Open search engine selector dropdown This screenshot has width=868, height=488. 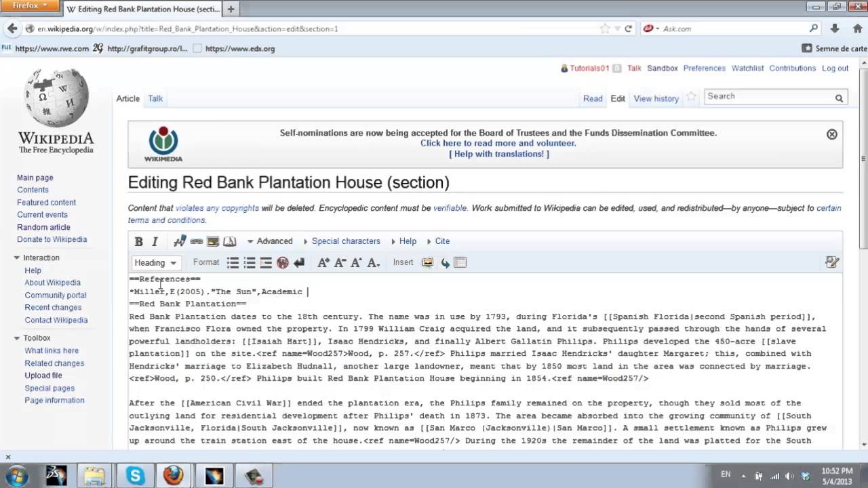point(652,28)
